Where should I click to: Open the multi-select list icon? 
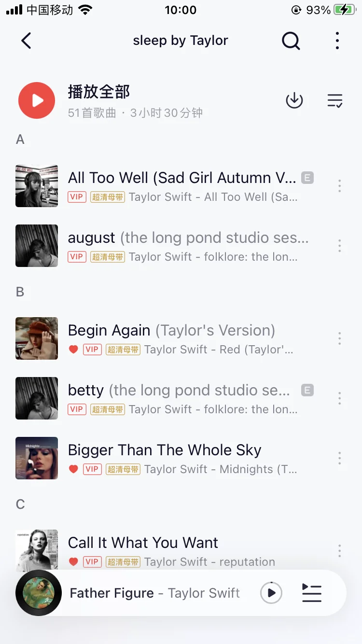(x=334, y=100)
